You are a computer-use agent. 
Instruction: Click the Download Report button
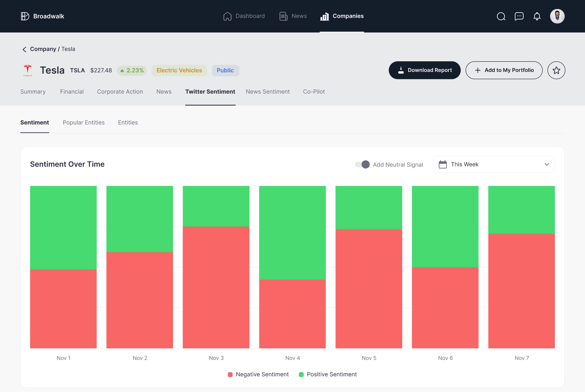(425, 70)
